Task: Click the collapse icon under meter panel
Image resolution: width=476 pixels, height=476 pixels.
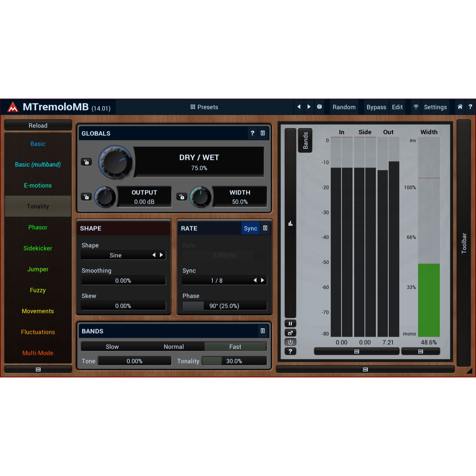Action: [x=365, y=370]
